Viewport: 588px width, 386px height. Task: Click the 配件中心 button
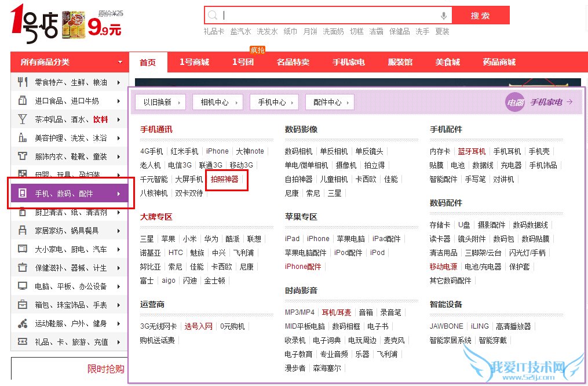click(x=330, y=102)
